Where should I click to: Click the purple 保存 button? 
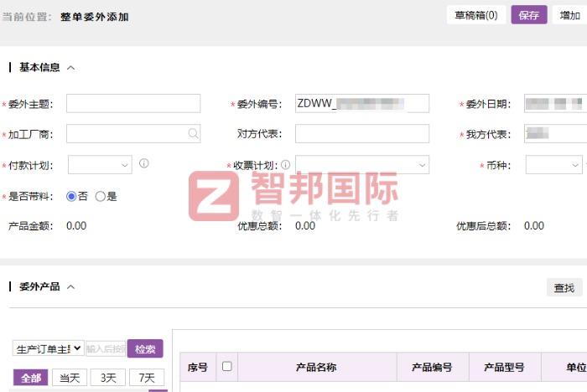(x=529, y=15)
